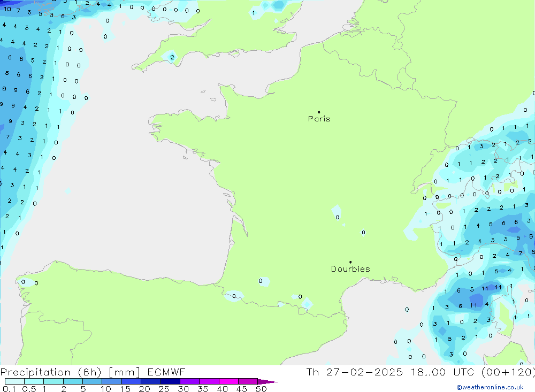535x392 pixels.
Task: Click the Paris city label
Action: click(x=319, y=119)
